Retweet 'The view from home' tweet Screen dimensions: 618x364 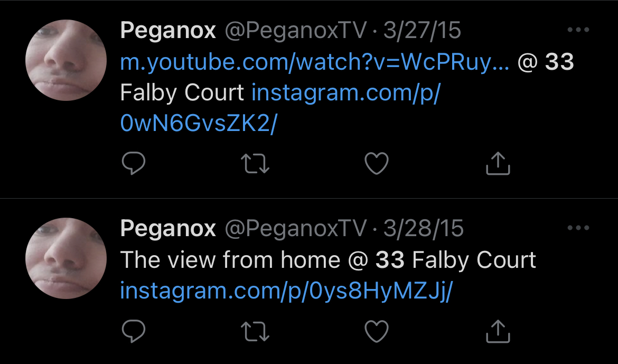pos(255,331)
